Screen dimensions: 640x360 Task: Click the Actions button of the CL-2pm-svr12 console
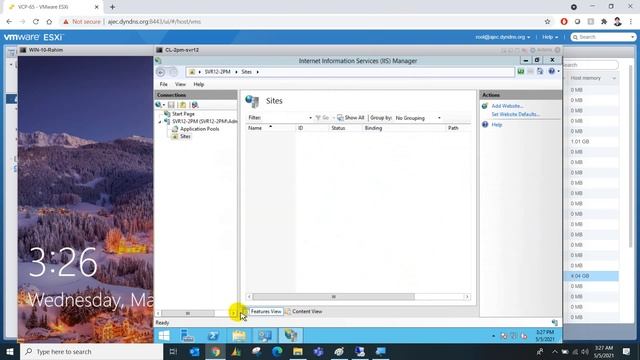pyautogui.click(x=541, y=50)
